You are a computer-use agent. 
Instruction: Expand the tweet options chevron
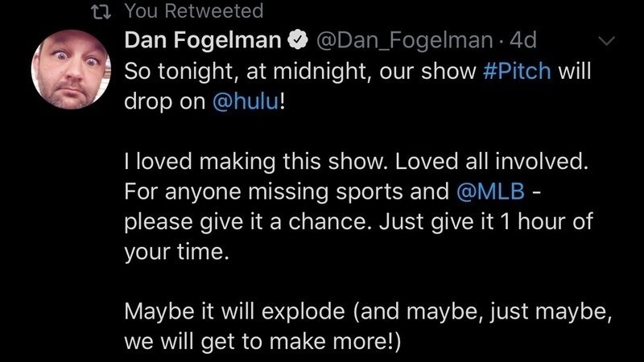(607, 40)
